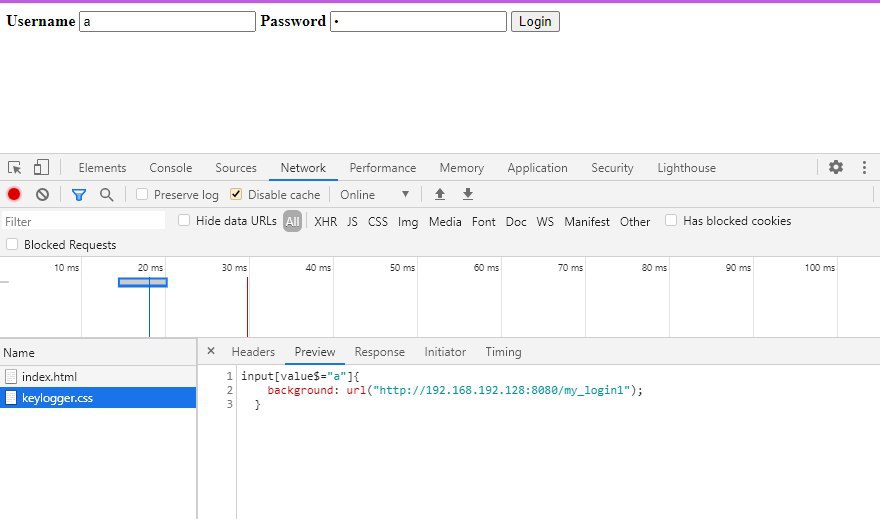
Task: Filter requests by Img
Action: coord(408,222)
